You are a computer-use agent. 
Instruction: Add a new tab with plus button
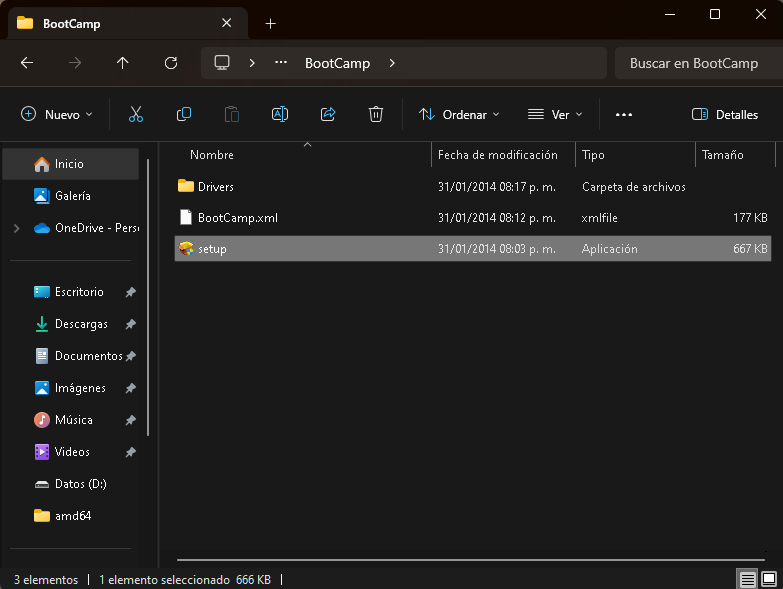(270, 23)
